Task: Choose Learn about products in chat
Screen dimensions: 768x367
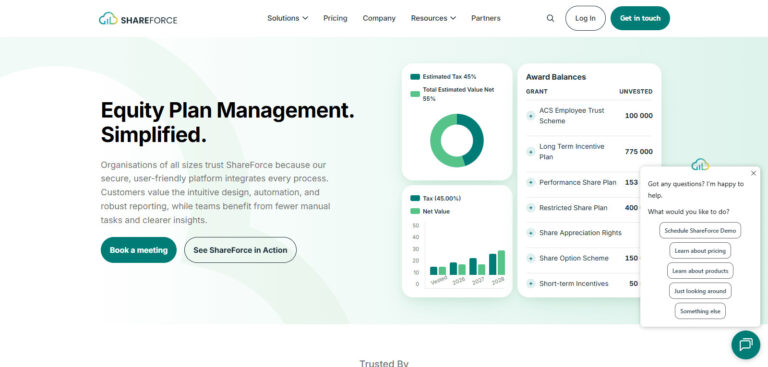Action: (700, 270)
